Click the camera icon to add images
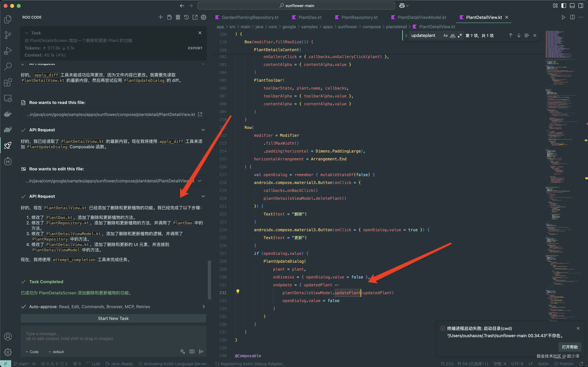The height and width of the screenshot is (367, 588). coord(192,351)
